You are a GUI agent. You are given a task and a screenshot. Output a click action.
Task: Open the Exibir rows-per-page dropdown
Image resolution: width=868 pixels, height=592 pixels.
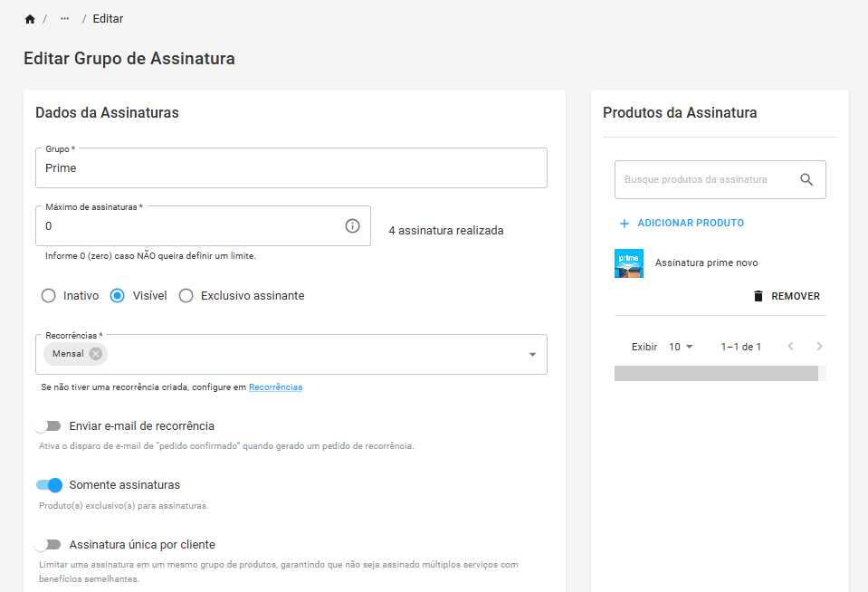681,347
